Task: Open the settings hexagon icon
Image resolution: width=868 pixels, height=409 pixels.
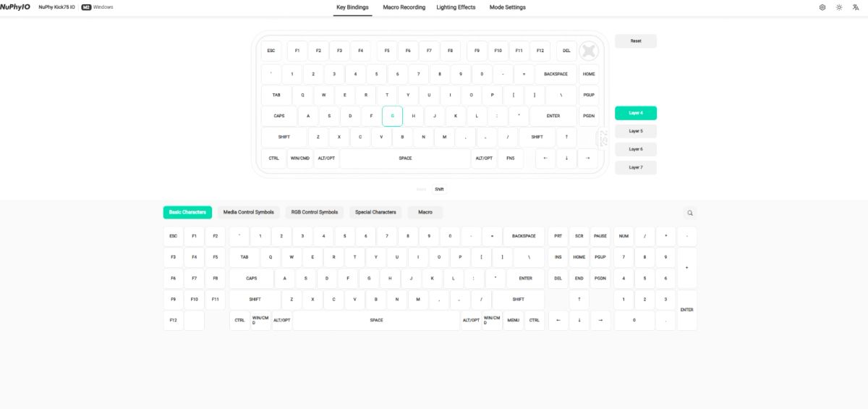Action: coord(822,7)
